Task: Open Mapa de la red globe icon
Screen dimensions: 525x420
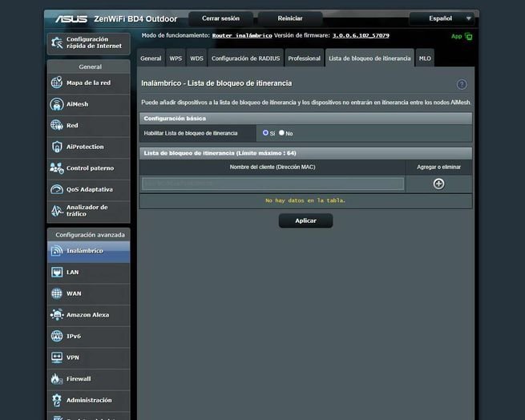Action: [x=57, y=83]
